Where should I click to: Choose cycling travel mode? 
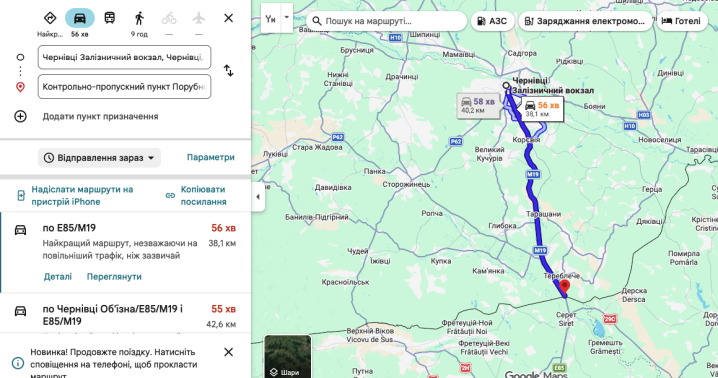coord(169,18)
